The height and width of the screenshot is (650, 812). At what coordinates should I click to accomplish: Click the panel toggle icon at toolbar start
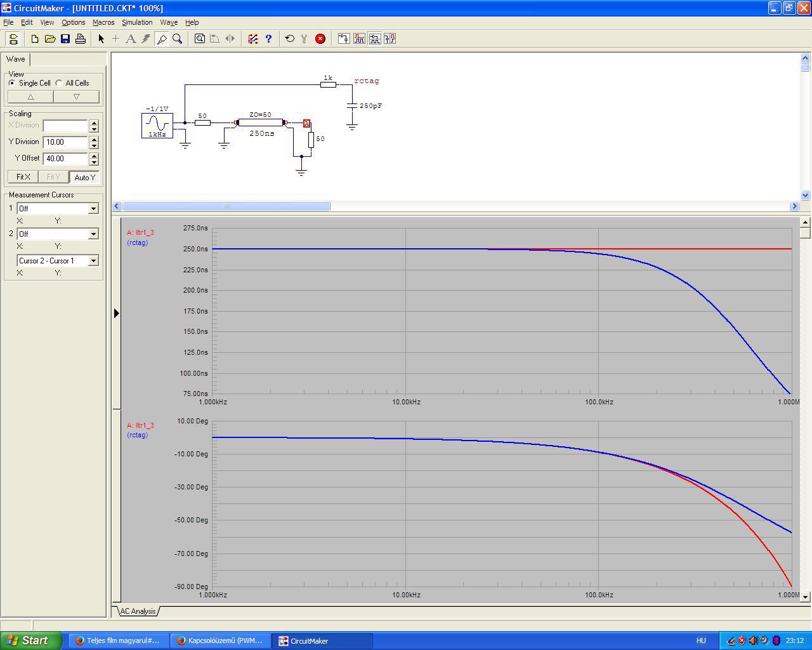tap(13, 39)
